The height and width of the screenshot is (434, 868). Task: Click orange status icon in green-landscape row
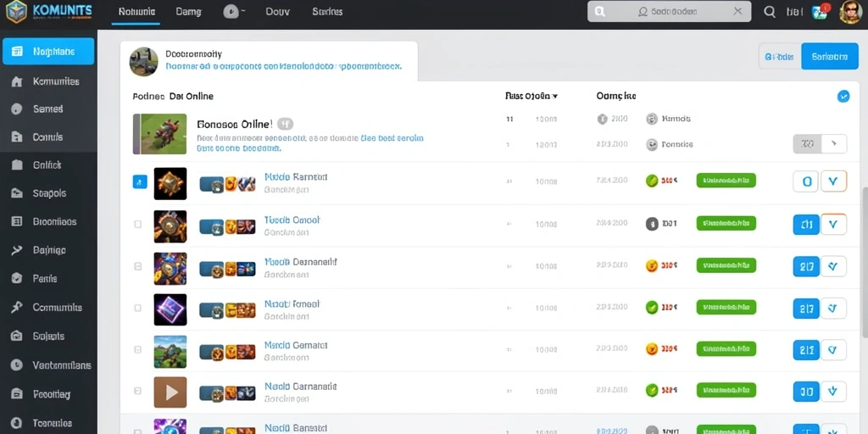[652, 348]
